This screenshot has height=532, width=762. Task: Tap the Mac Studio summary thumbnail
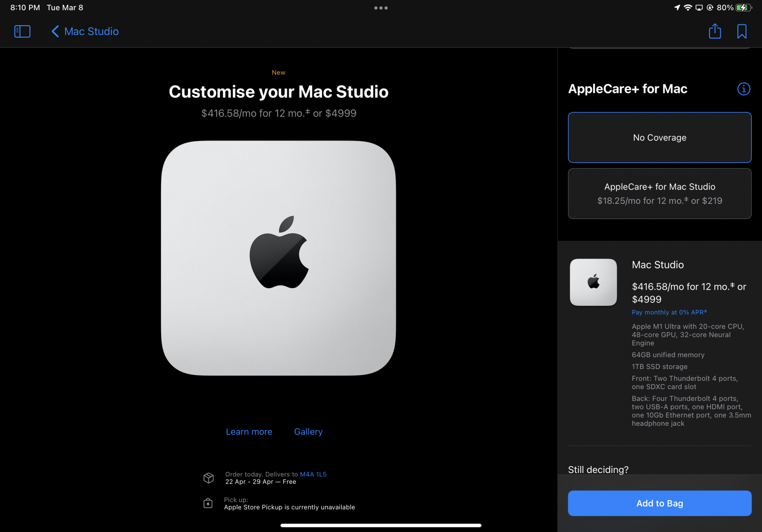(x=593, y=282)
